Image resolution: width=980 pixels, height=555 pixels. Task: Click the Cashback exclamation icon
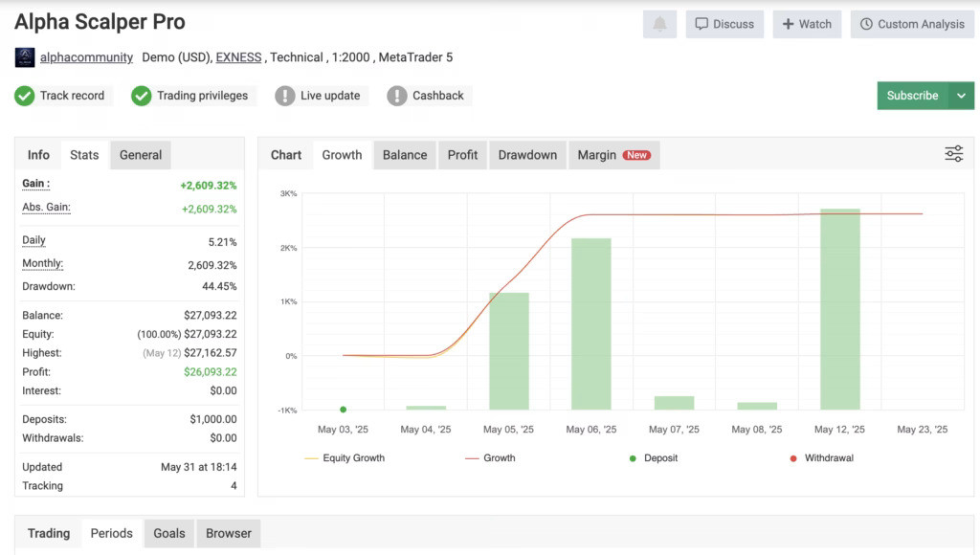(397, 96)
